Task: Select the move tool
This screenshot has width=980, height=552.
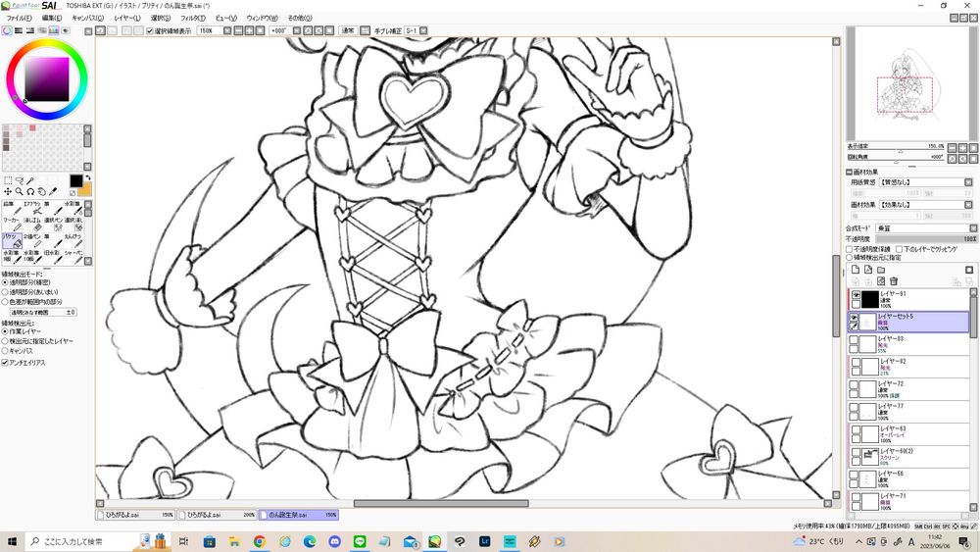Action: click(8, 192)
